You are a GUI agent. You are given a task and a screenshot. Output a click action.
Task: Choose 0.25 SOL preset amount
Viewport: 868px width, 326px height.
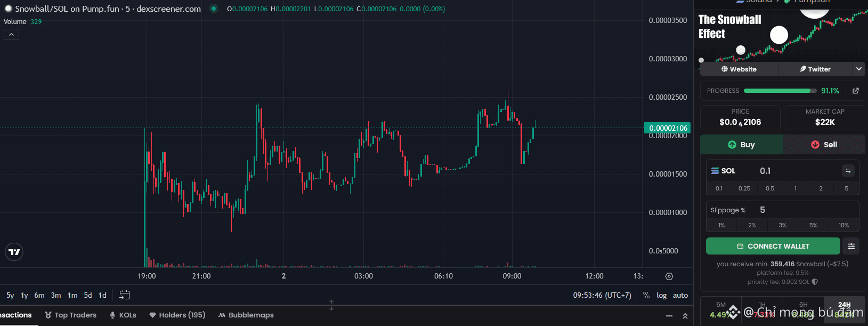coord(744,188)
